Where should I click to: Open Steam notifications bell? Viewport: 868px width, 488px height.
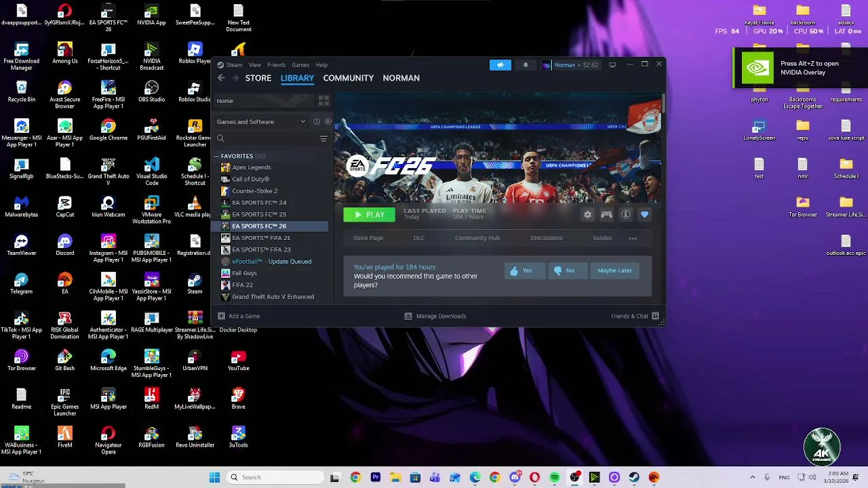click(526, 65)
